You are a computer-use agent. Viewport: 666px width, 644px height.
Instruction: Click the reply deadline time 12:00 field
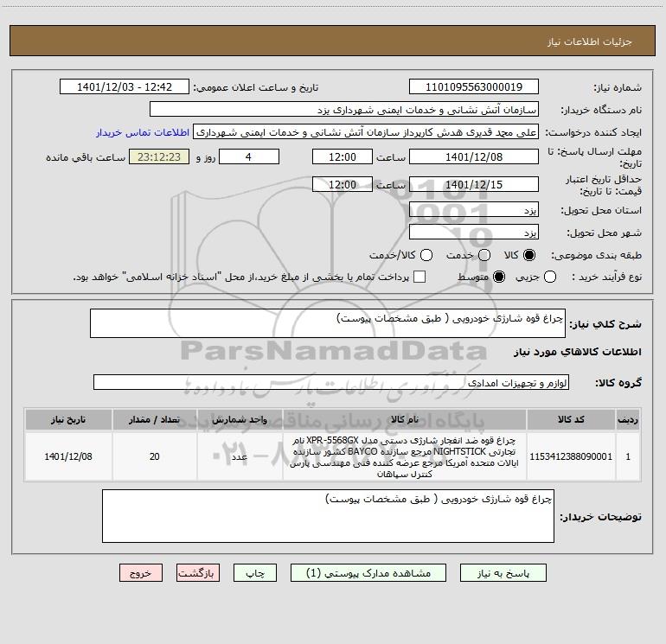pos(343,156)
